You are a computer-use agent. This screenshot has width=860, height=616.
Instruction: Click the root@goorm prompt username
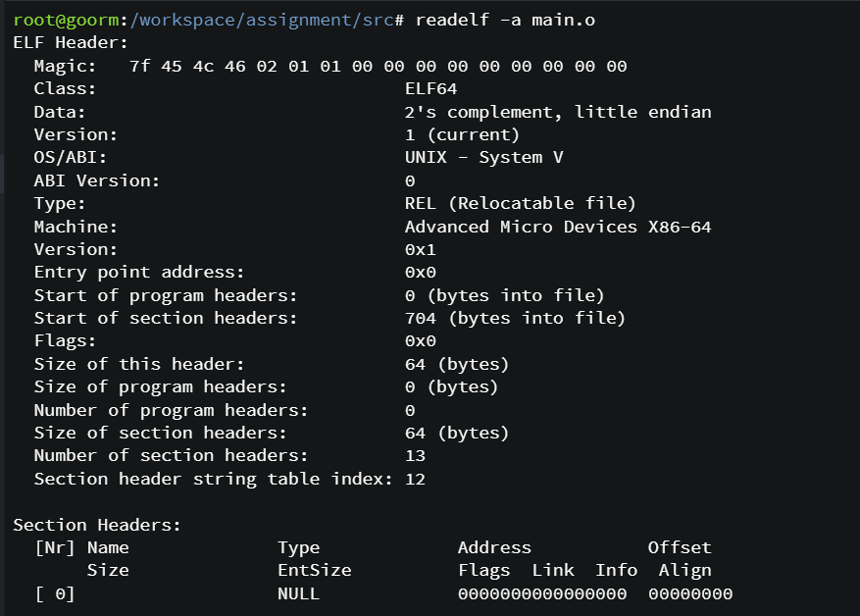coord(67,21)
